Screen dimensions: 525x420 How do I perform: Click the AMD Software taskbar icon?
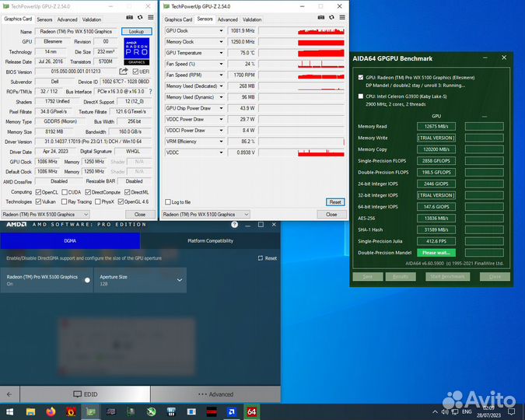231,411
